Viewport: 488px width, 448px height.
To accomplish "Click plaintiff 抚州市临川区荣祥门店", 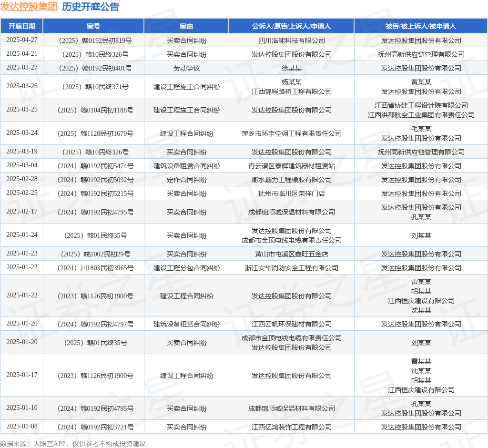I will [292, 193].
